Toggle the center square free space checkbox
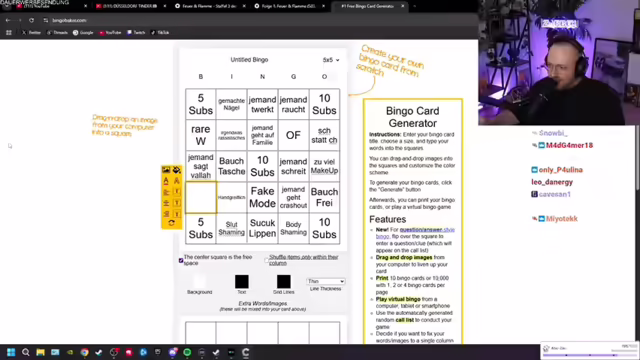This screenshot has height=360, width=640. [x=181, y=260]
